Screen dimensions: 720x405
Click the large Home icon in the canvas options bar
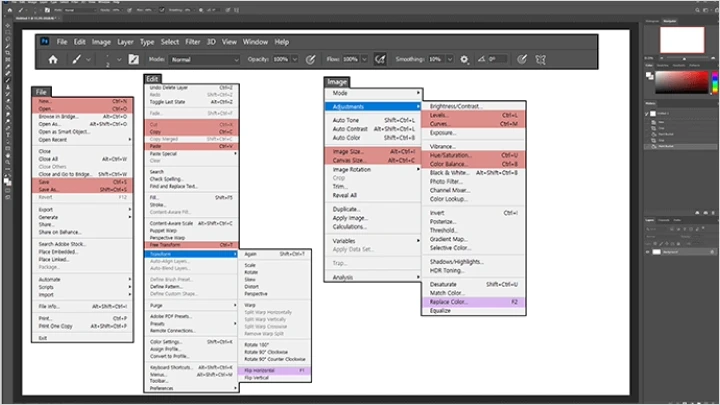point(53,59)
